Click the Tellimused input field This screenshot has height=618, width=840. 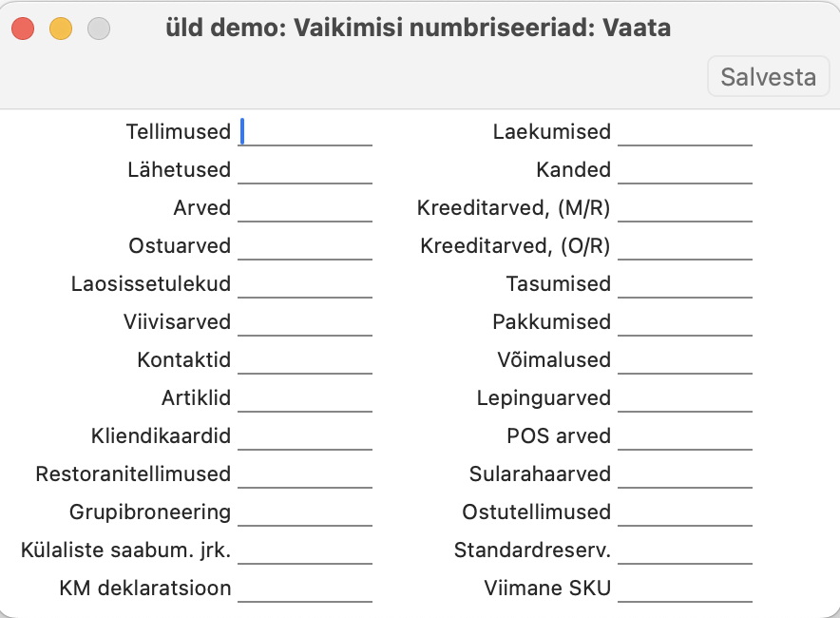coord(305,132)
